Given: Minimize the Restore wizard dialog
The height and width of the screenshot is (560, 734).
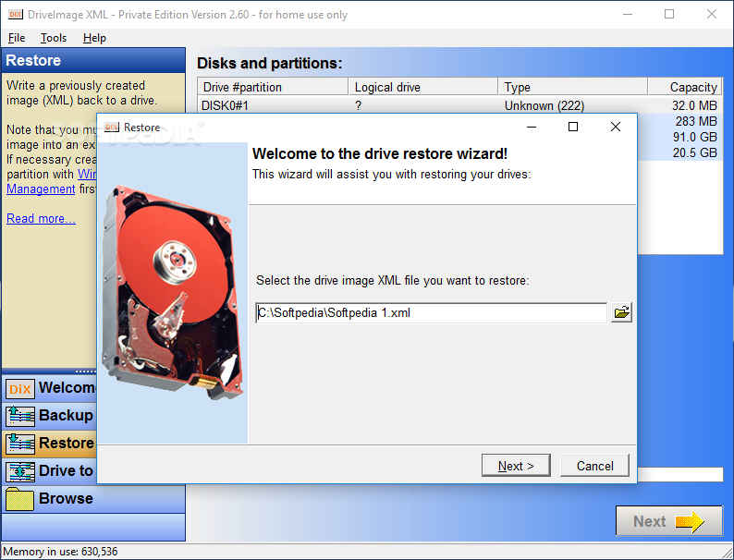Looking at the screenshot, I should 532,127.
